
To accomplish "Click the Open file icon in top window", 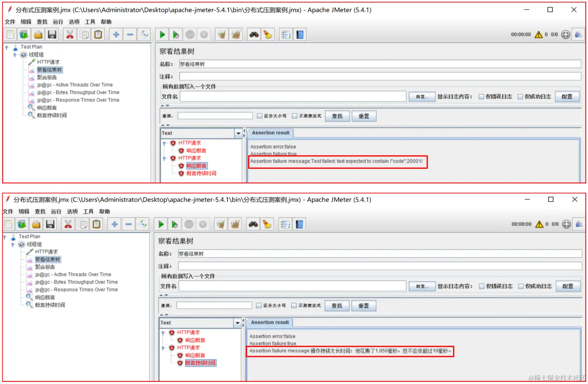I will point(38,34).
